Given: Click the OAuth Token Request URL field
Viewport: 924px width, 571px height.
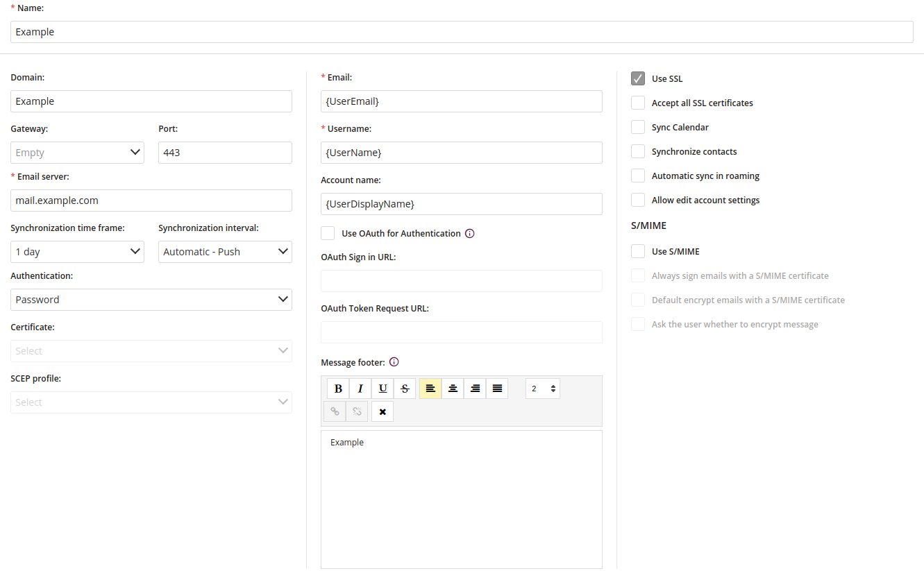Looking at the screenshot, I should click(x=462, y=332).
